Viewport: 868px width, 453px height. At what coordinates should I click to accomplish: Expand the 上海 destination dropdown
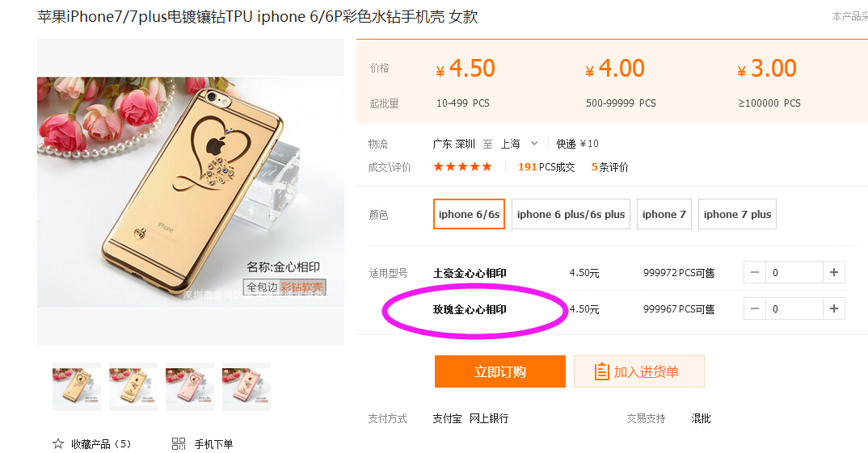533,143
